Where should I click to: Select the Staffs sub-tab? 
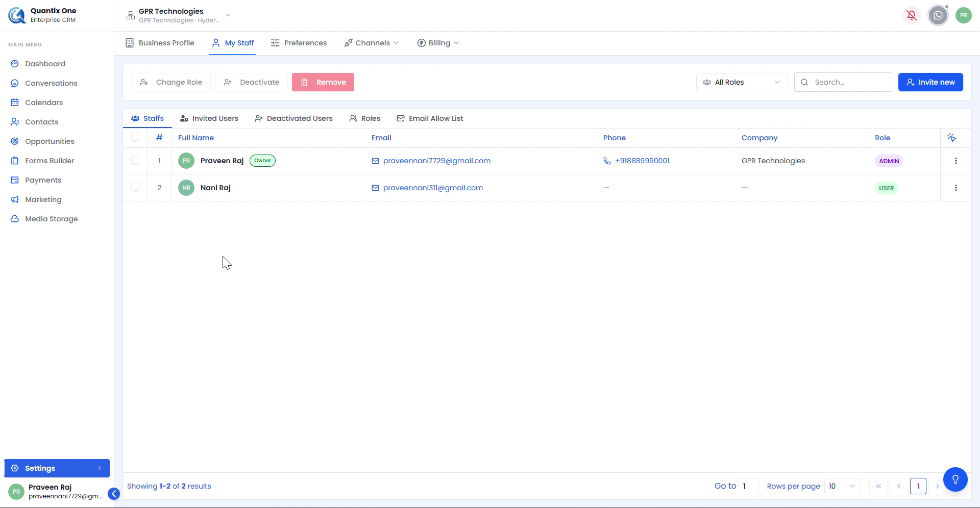[x=148, y=118]
